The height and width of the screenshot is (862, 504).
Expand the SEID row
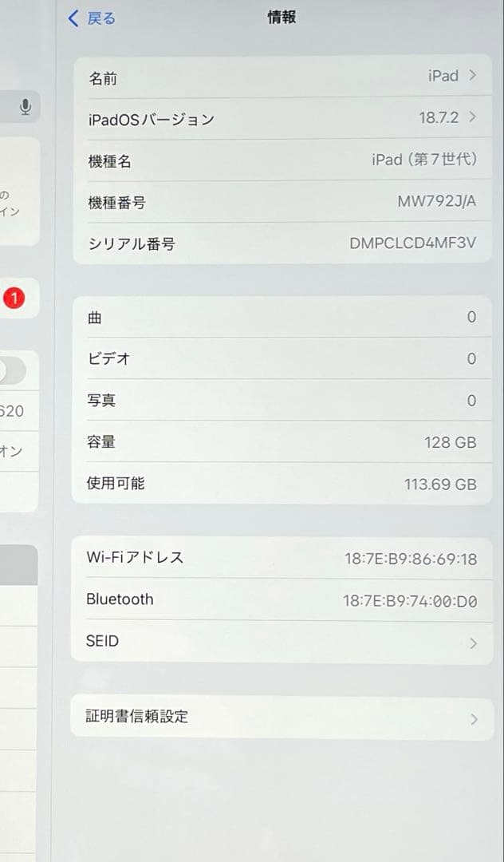click(x=279, y=641)
